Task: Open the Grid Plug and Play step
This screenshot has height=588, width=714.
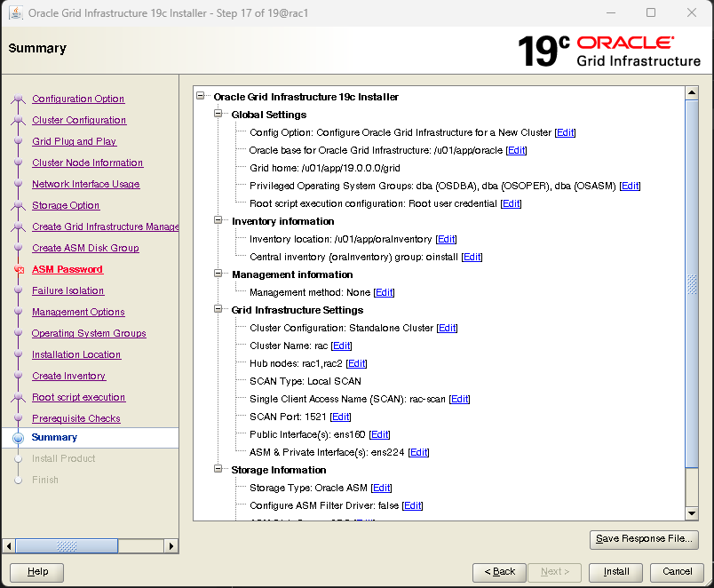Action: click(75, 141)
